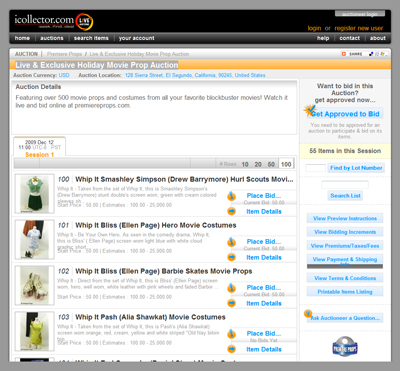The width and height of the screenshot is (400, 371).
Task: Open lot 102 Barbie Skates thumbnail
Action: click(x=35, y=285)
